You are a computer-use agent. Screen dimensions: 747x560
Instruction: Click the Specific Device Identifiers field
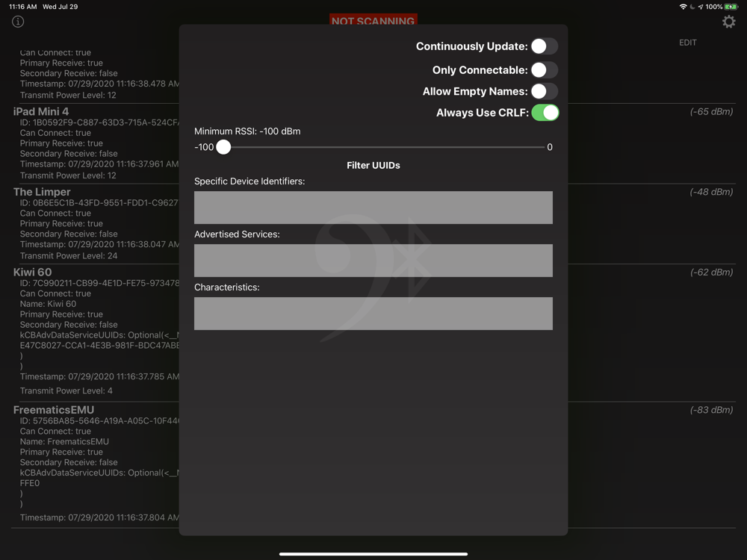click(373, 208)
